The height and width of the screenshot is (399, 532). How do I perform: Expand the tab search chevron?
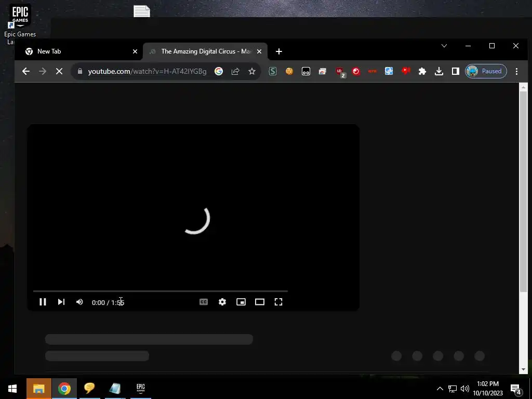(x=444, y=46)
